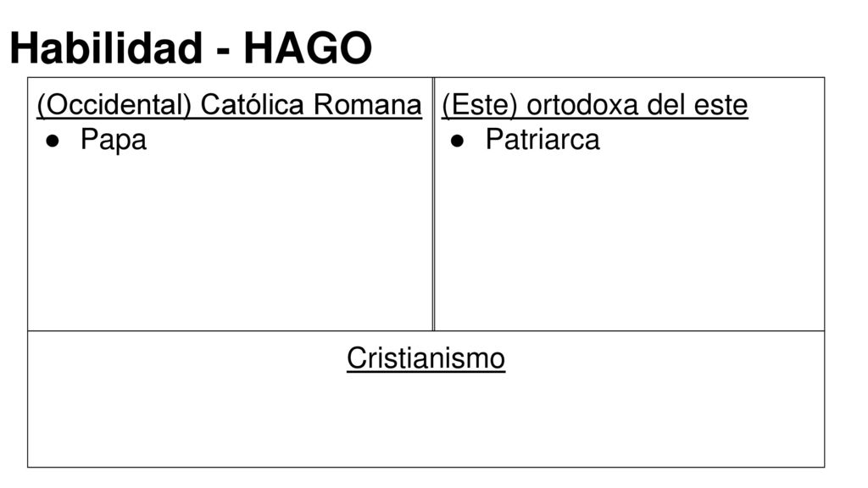
Task: Click the underlined "Cristianismo" heading
Action: click(x=426, y=358)
